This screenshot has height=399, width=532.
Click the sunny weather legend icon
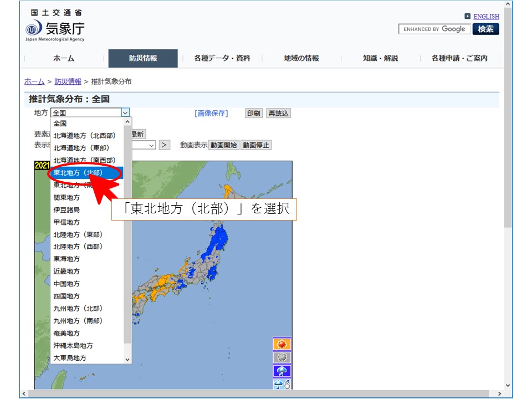click(282, 344)
